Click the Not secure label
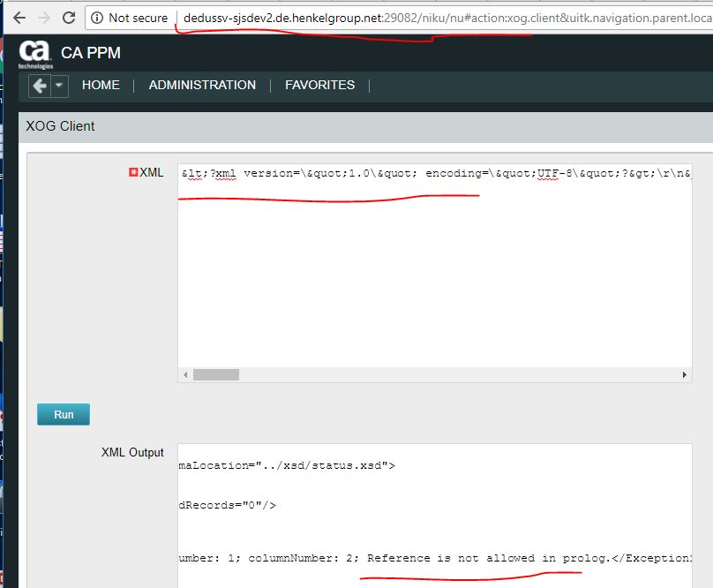713x588 pixels. pos(139,18)
